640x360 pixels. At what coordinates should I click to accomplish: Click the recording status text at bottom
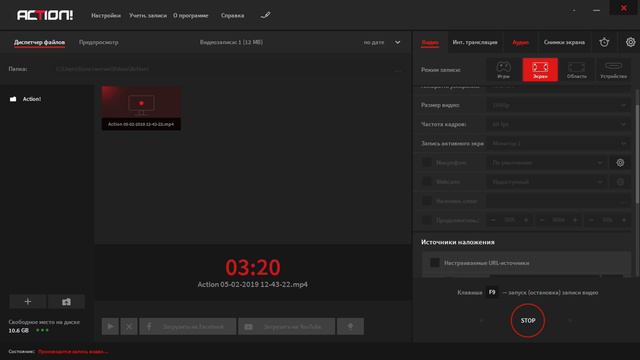point(73,351)
